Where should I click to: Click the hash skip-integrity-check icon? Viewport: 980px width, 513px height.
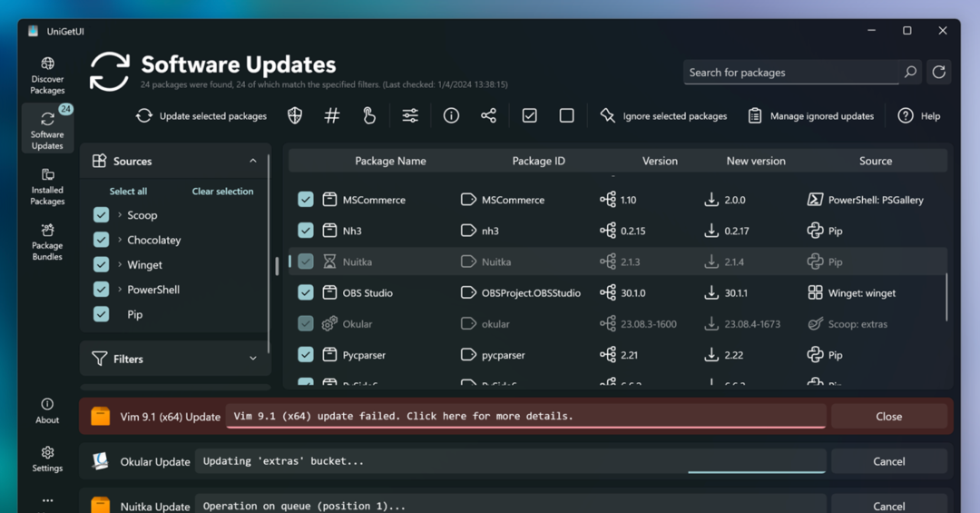(x=332, y=115)
